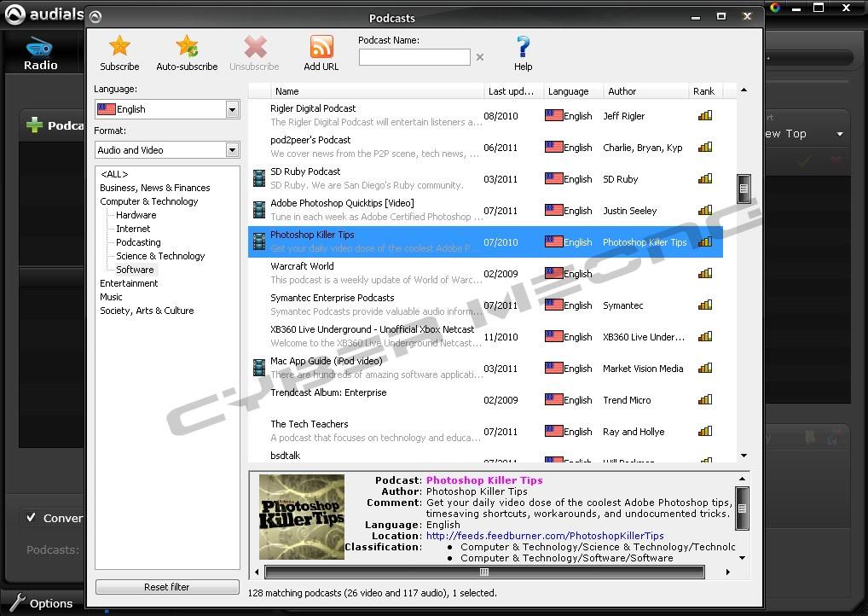Sort by Last updated column header
Image resolution: width=868 pixels, height=616 pixels.
(x=513, y=91)
